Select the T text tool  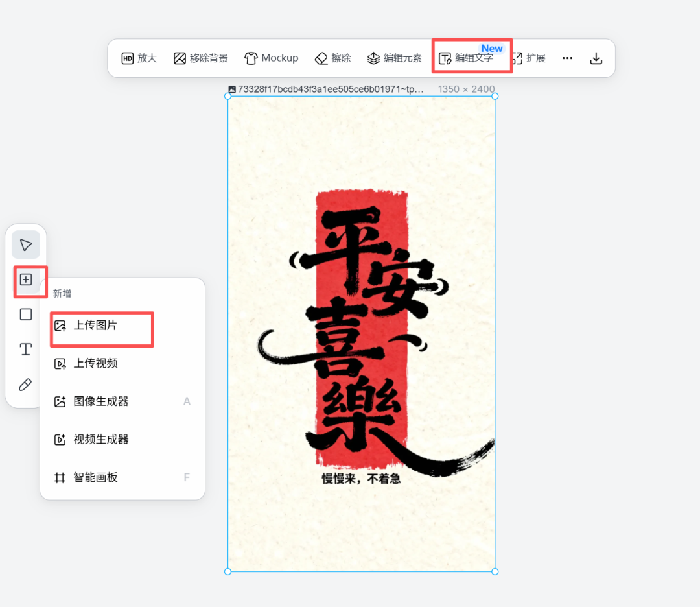coord(25,349)
